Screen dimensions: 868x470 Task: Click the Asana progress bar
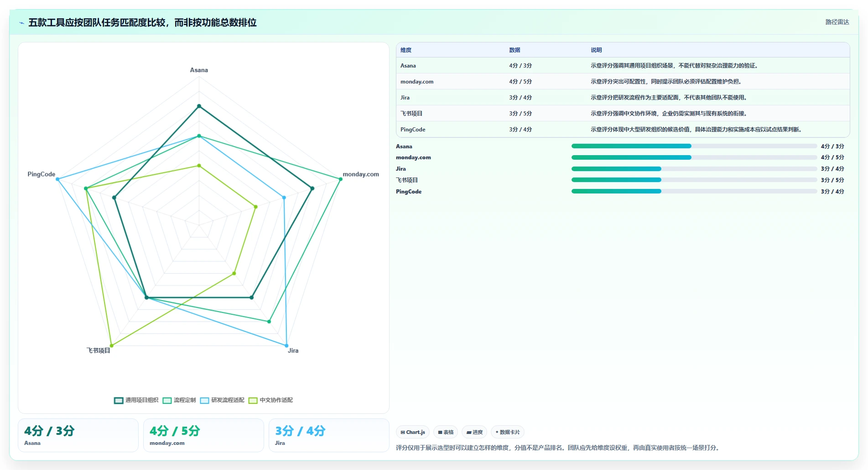pyautogui.click(x=694, y=146)
